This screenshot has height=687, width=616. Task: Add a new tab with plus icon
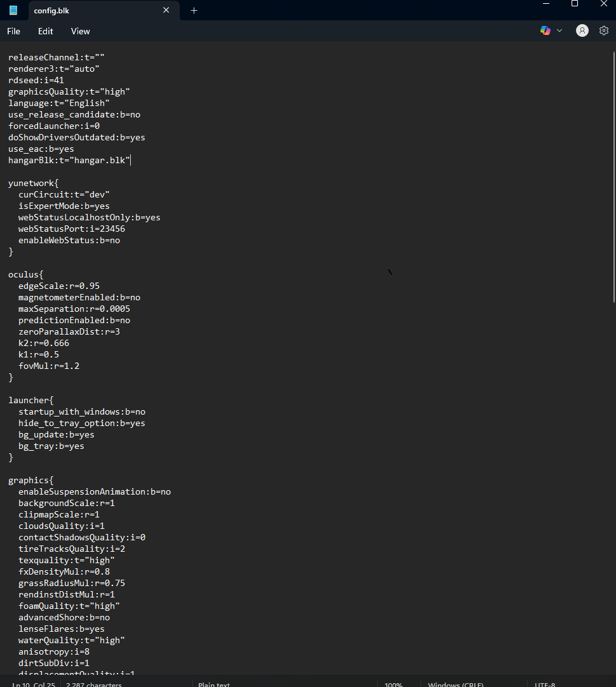194,10
